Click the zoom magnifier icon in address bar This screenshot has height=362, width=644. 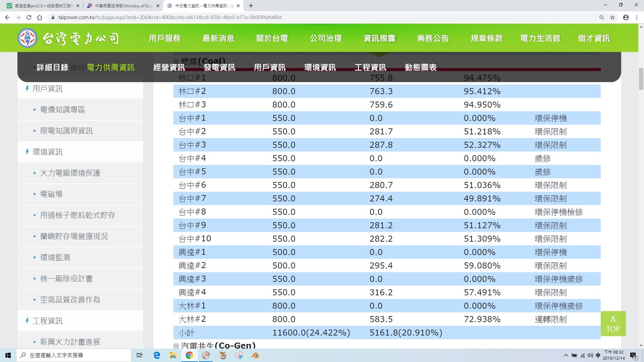(x=601, y=17)
